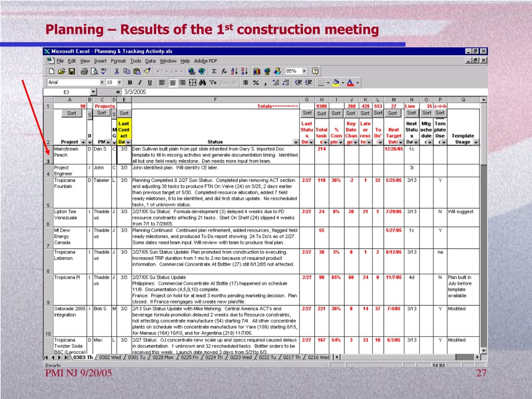Apply Currency Style dollar icon
The height and width of the screenshot is (399, 532).
point(246,83)
